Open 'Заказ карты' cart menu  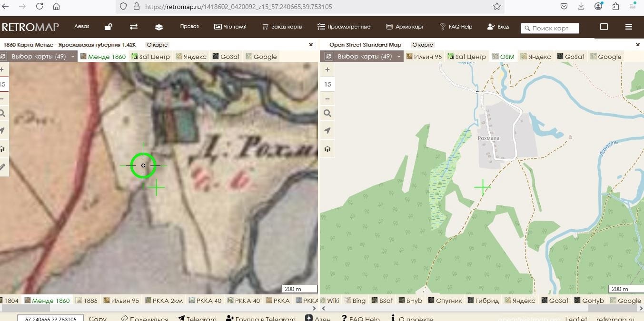pyautogui.click(x=282, y=27)
